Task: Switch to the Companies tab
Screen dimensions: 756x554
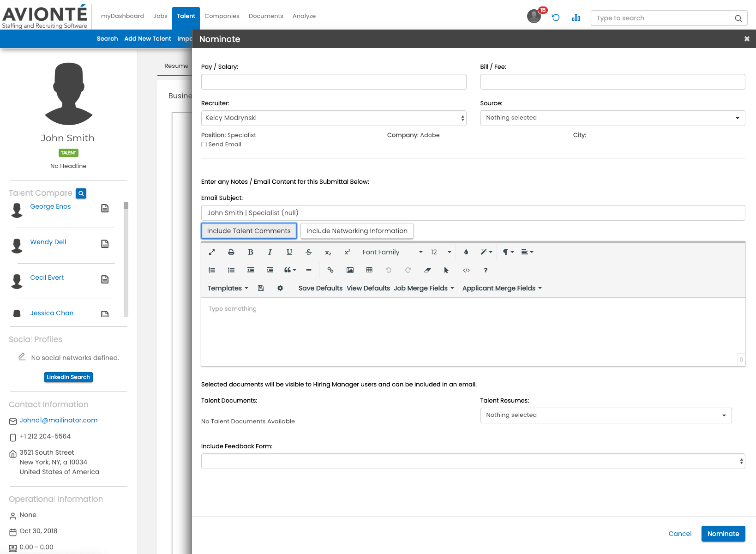Action: [222, 16]
